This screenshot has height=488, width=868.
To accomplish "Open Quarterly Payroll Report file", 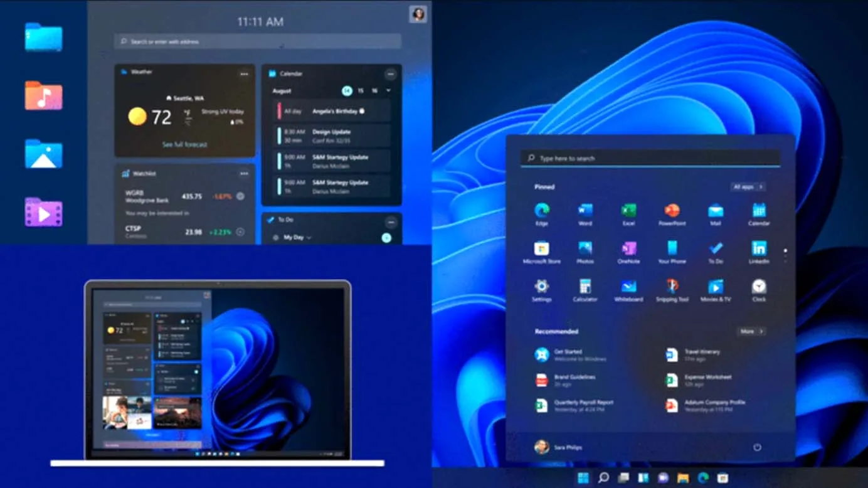I will click(x=574, y=405).
